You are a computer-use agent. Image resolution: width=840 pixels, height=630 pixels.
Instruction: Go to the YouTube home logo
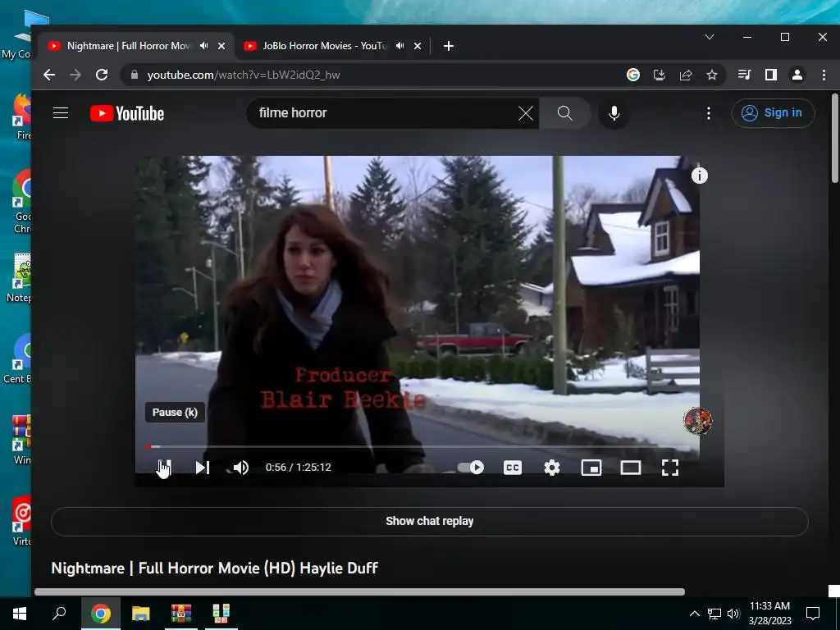[x=127, y=113]
